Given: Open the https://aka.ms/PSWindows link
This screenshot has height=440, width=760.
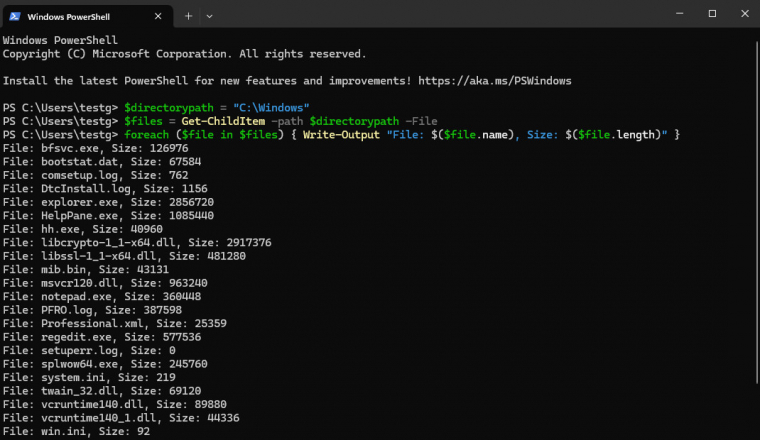Looking at the screenshot, I should (495, 81).
